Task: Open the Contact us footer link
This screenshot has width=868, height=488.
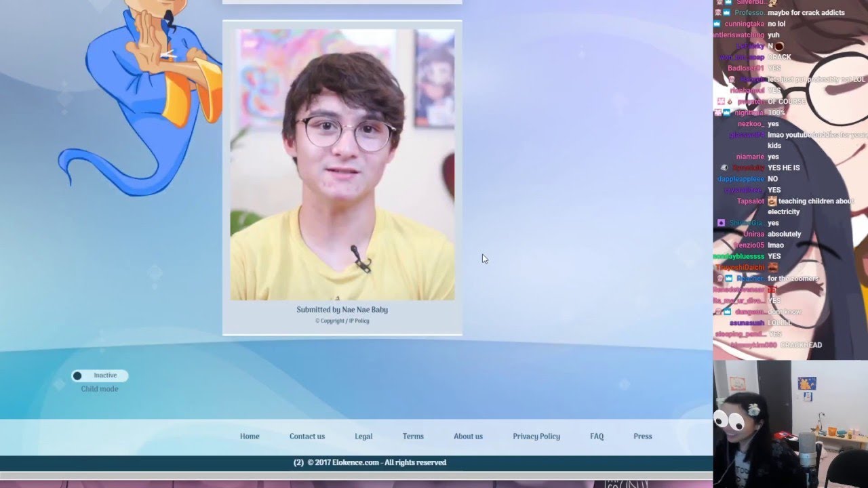Action: [307, 436]
